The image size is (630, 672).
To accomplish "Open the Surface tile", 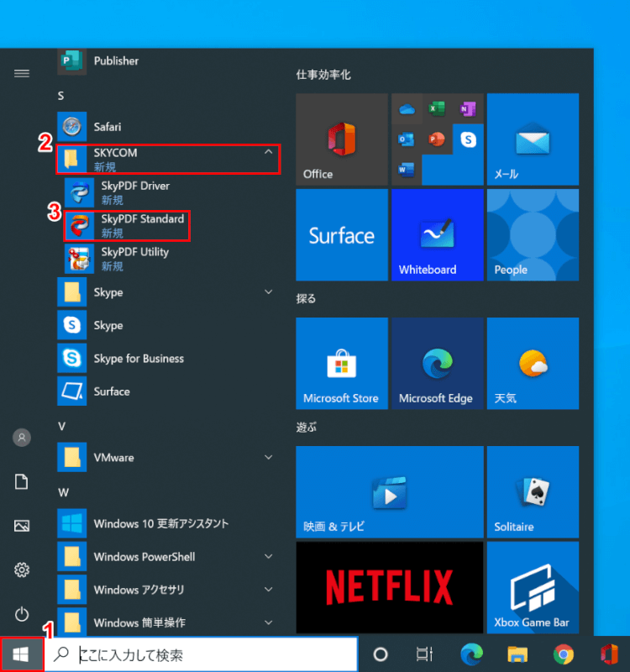I will coord(342,235).
